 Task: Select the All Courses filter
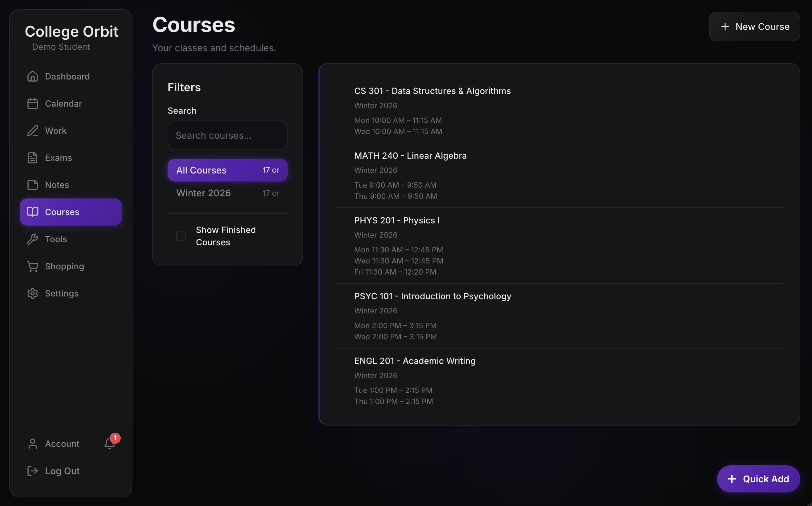coord(227,170)
